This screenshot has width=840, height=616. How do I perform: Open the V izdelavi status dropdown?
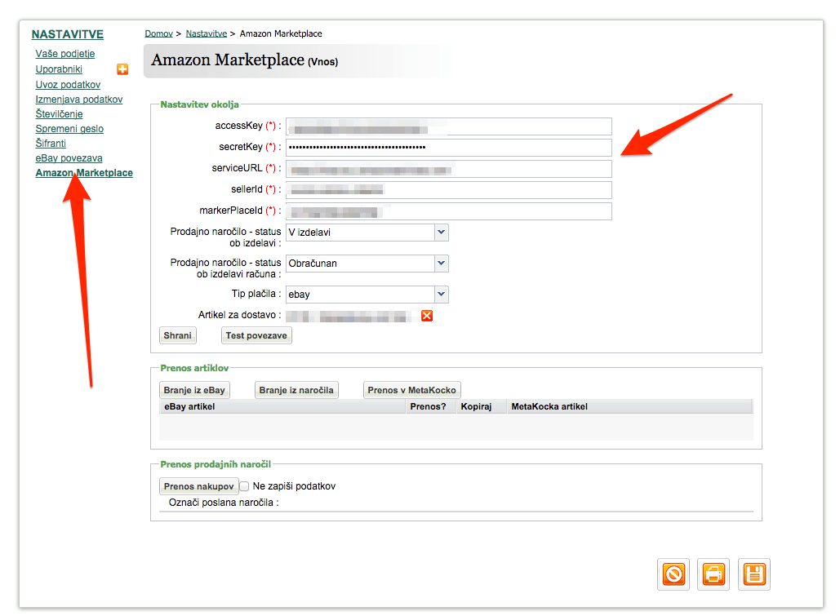[x=367, y=233]
